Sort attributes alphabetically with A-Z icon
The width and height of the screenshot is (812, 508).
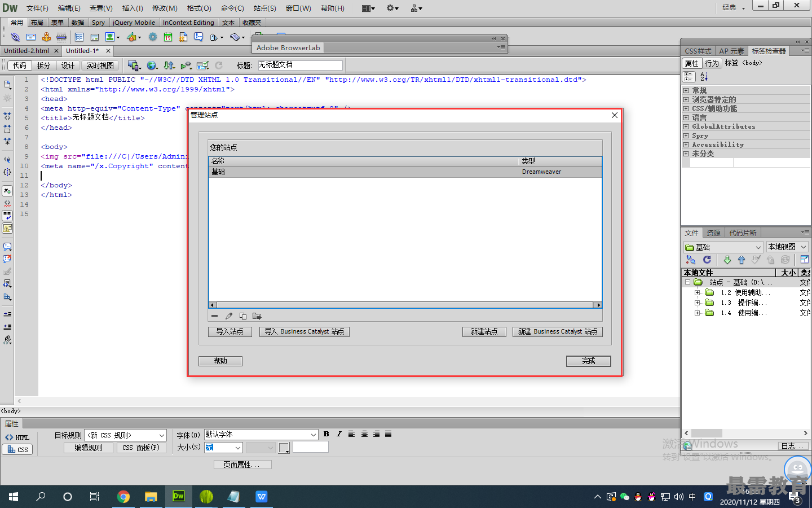pyautogui.click(x=704, y=77)
